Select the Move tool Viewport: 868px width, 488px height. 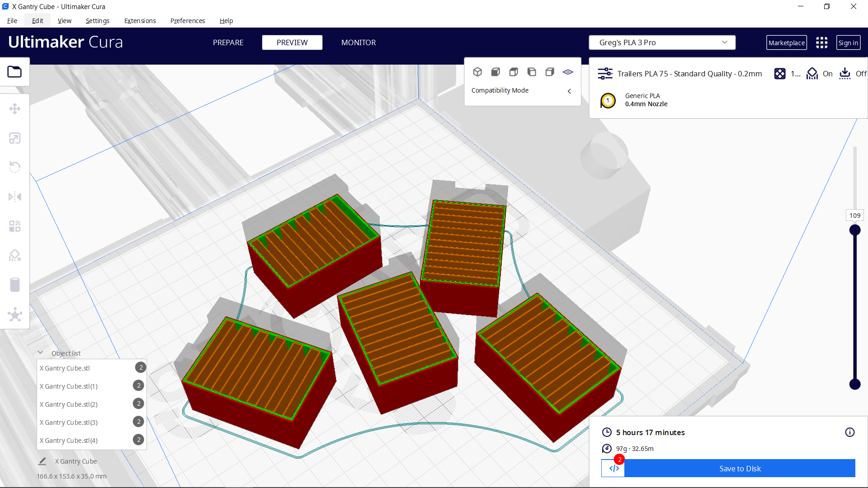[x=15, y=108]
